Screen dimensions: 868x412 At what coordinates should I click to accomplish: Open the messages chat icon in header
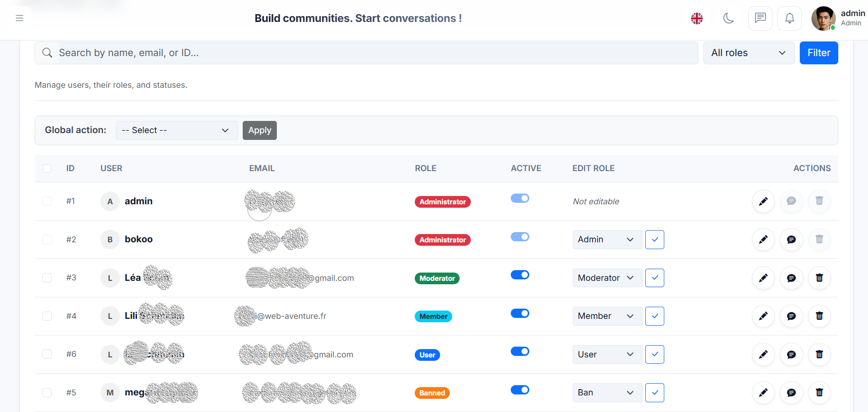pyautogui.click(x=760, y=19)
